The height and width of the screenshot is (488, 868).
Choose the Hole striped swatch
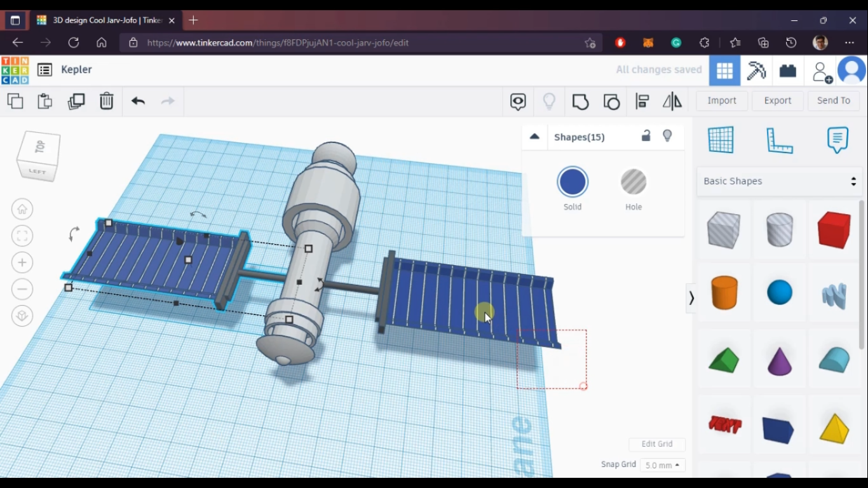click(x=634, y=182)
